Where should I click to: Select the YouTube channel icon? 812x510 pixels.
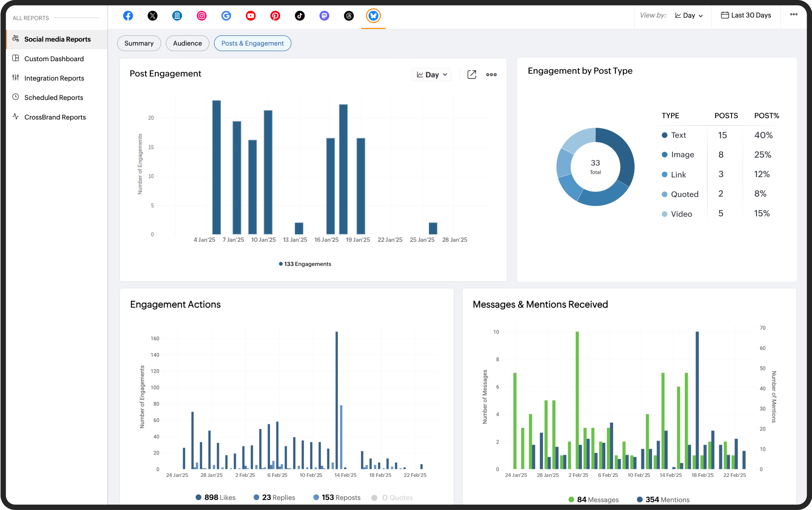(x=250, y=15)
